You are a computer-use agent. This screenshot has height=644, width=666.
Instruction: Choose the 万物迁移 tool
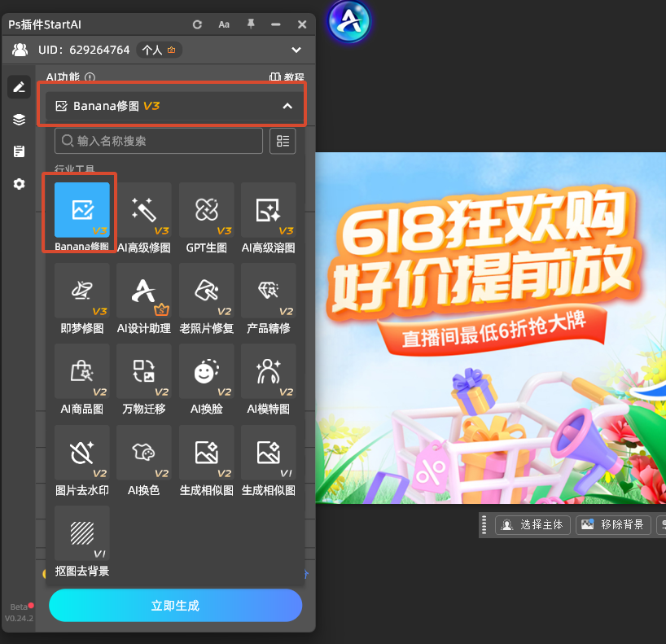click(x=144, y=371)
